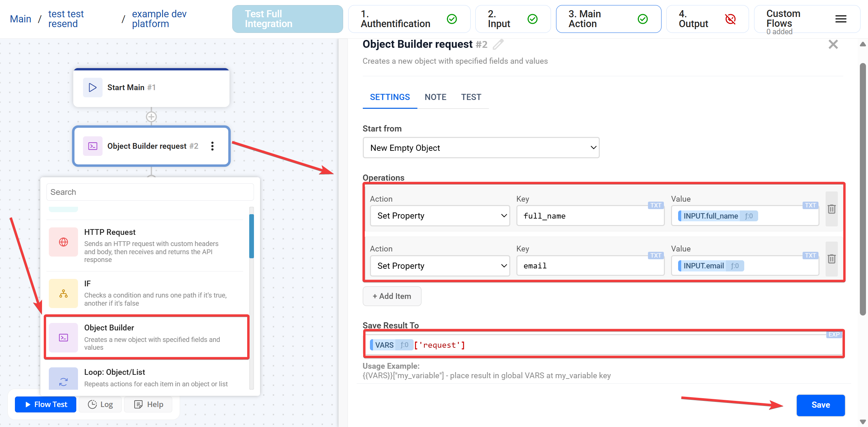
Task: Toggle TXT mode on the full_name Key field
Action: 655,205
